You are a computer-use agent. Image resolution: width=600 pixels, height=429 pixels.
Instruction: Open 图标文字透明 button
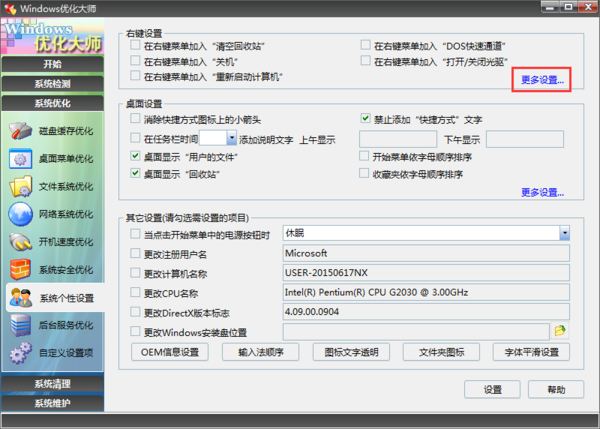coord(351,352)
